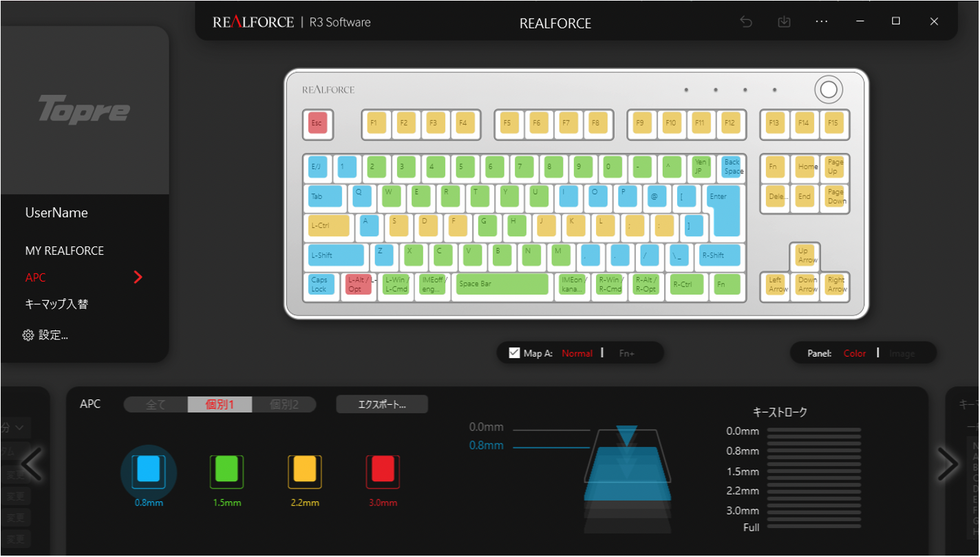Select the G key on the keyboard
Image resolution: width=980 pixels, height=557 pixels.
point(488,225)
